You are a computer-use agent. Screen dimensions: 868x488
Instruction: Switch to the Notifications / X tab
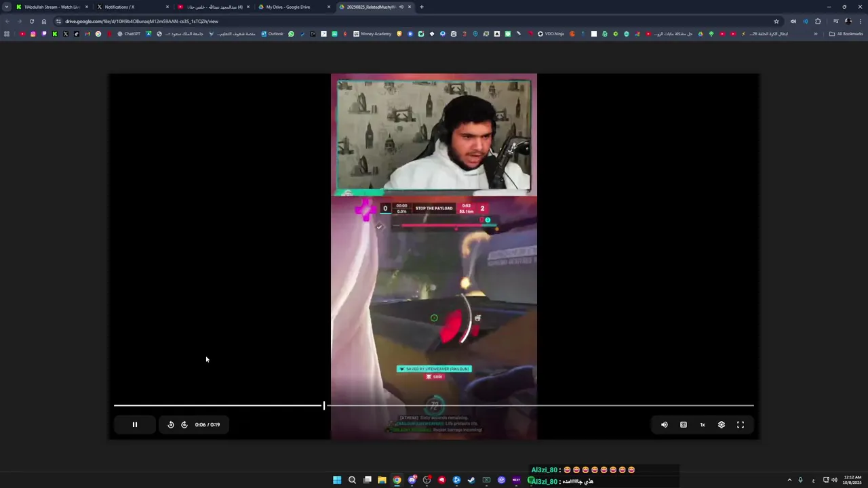click(x=132, y=7)
